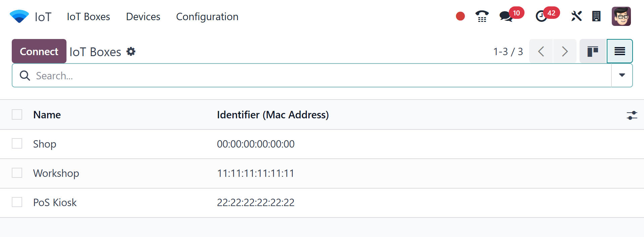Image resolution: width=644 pixels, height=237 pixels.
Task: Switch to List view
Action: tap(619, 51)
